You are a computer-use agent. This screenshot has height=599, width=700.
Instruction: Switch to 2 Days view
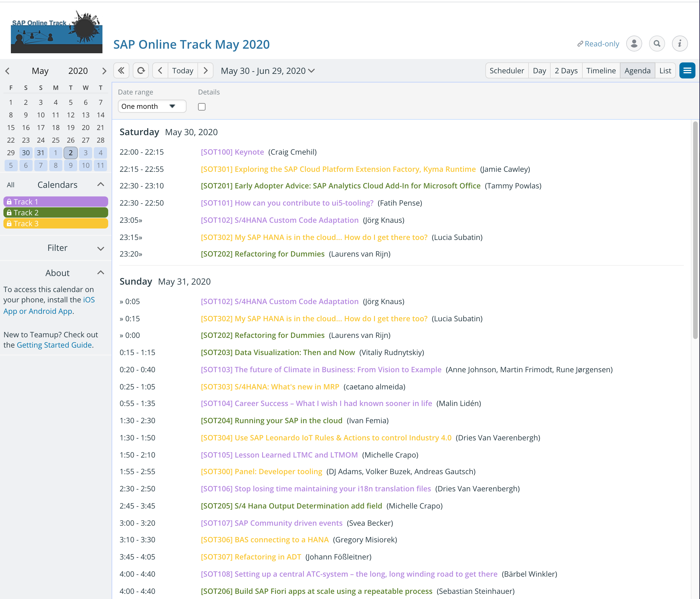[x=566, y=71]
